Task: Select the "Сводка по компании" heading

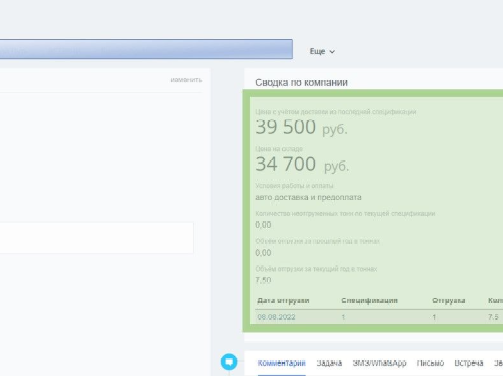Action: point(301,82)
